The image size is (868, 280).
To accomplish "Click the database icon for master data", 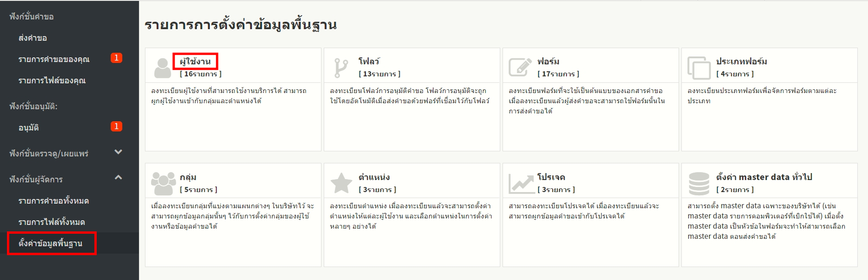I will 699,183.
